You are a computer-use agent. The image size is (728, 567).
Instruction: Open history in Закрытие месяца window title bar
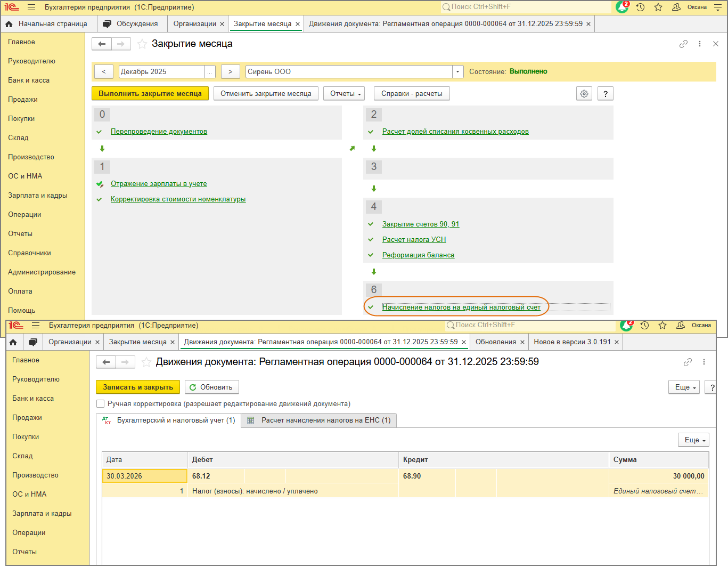pos(641,7)
